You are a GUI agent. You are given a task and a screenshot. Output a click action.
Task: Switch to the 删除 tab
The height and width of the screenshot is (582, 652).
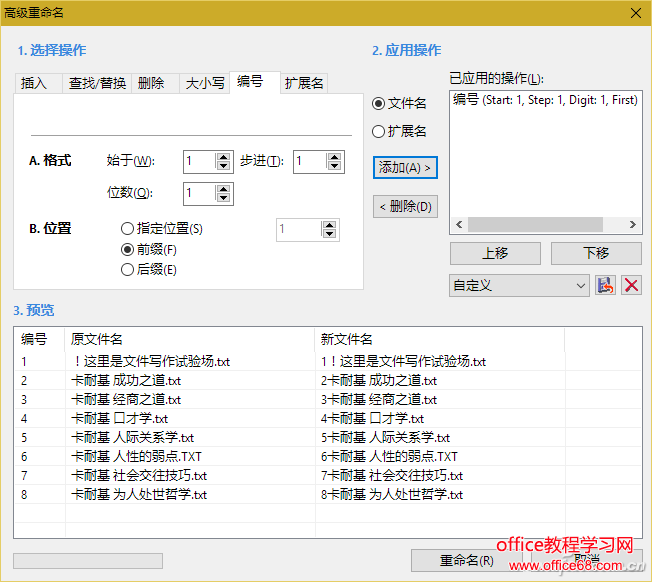pyautogui.click(x=156, y=83)
